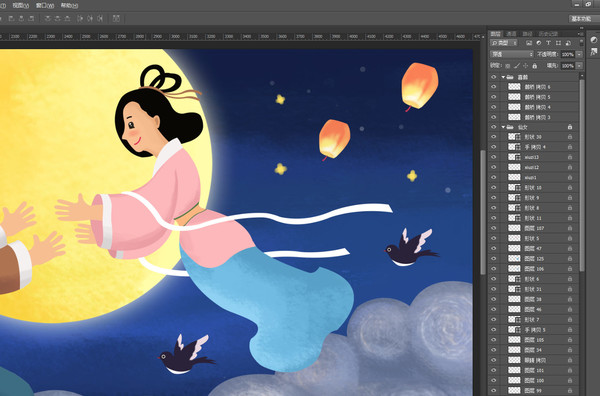Click the 形状 6 layer thumbnail
This screenshot has width=600, height=396.
click(514, 279)
